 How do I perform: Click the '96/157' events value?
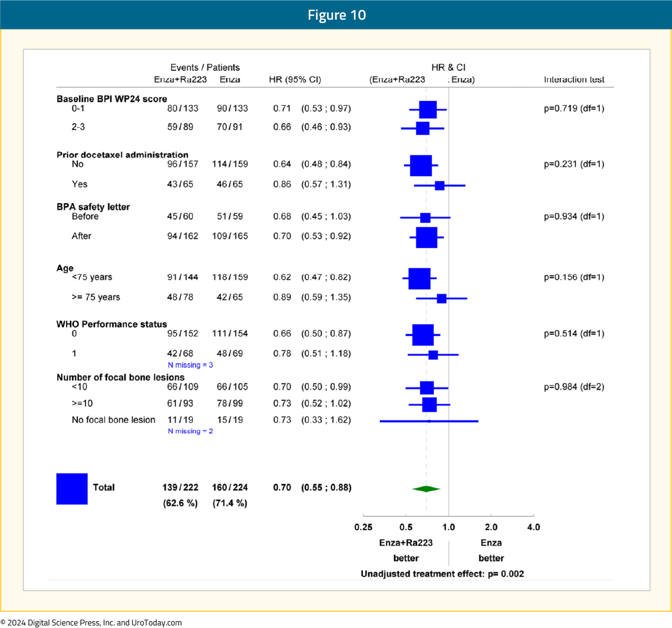coord(182,164)
